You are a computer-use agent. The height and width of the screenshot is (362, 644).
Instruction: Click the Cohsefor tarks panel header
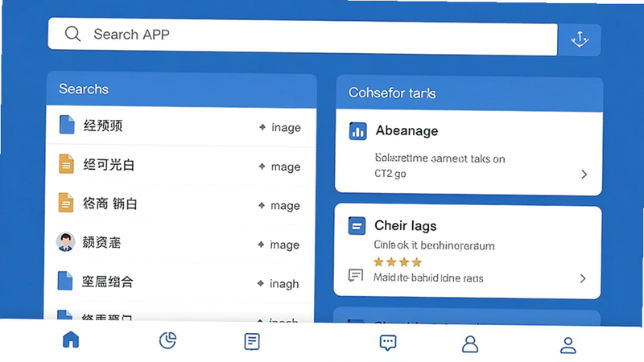coord(469,93)
